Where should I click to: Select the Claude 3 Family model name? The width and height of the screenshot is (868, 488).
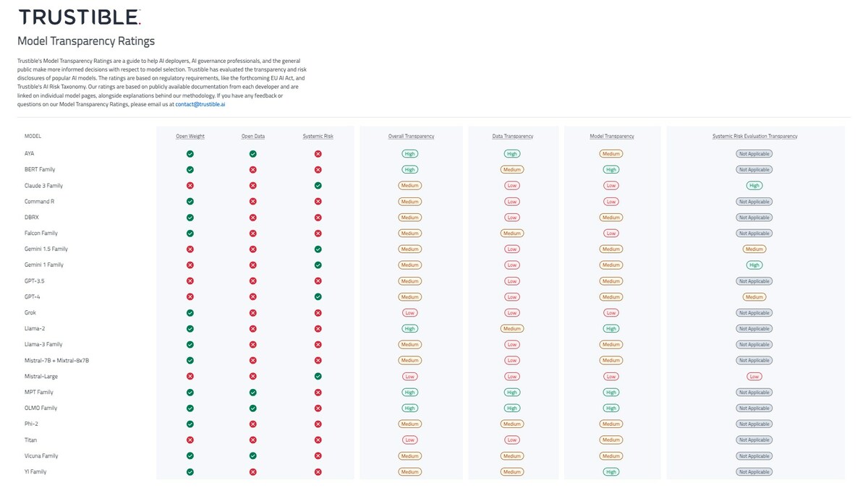43,186
